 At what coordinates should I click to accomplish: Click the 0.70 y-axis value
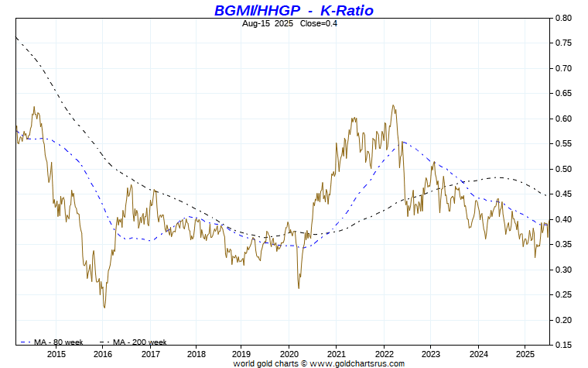563,68
